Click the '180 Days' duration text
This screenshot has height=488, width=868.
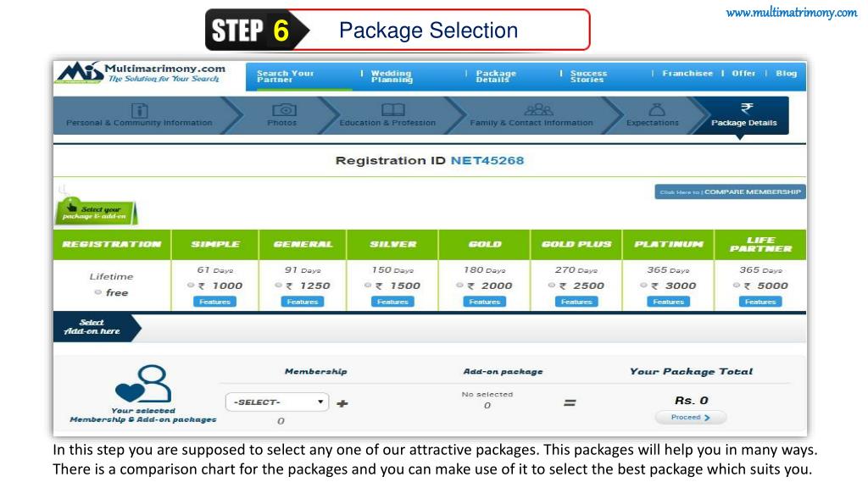point(484,270)
